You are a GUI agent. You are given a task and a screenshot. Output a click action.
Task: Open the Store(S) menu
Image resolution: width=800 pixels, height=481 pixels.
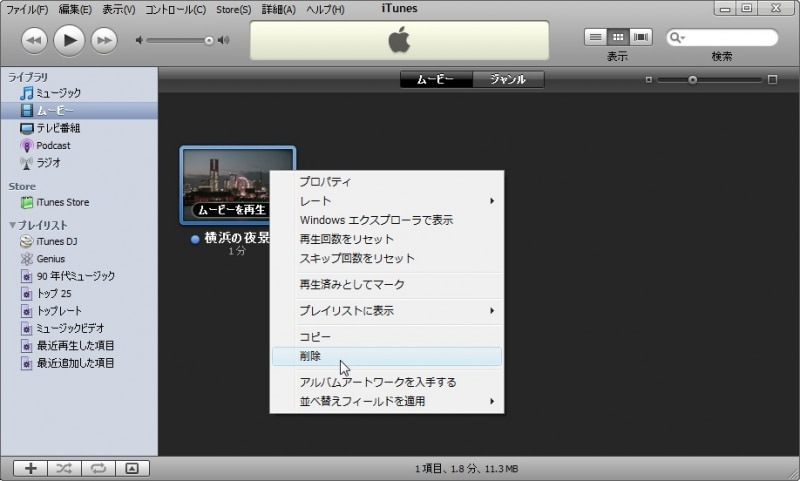coord(233,9)
